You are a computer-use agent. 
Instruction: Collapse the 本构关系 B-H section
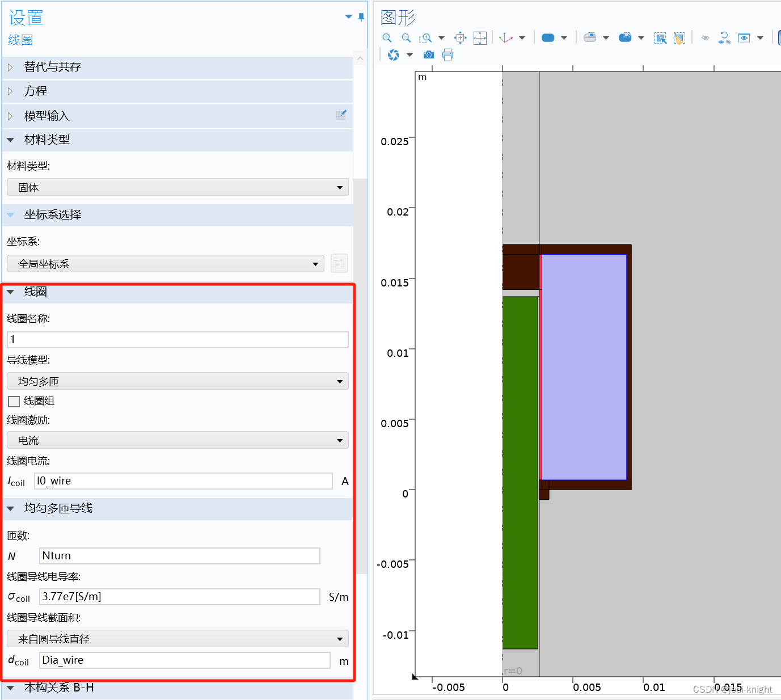click(x=10, y=688)
